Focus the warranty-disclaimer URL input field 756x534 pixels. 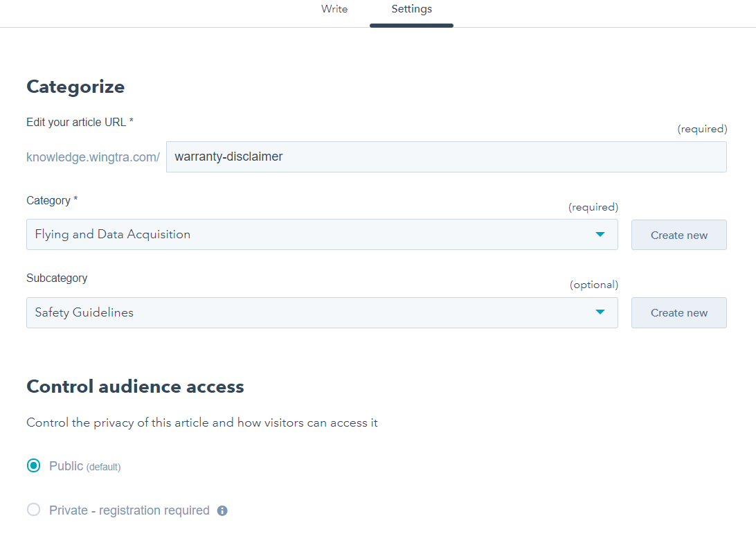click(x=446, y=157)
